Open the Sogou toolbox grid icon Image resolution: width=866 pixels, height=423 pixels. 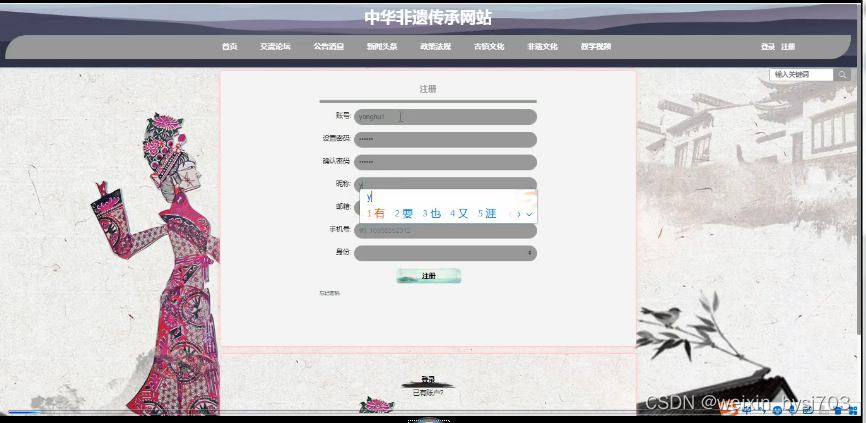click(x=853, y=410)
